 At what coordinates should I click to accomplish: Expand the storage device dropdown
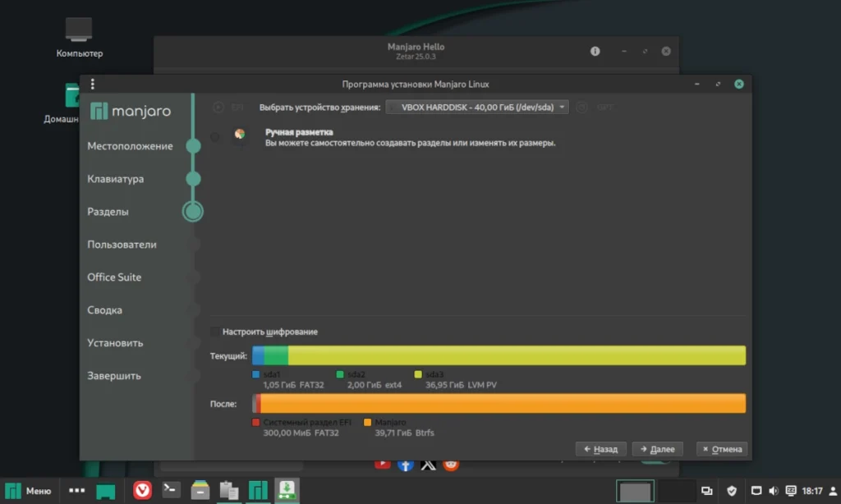477,108
